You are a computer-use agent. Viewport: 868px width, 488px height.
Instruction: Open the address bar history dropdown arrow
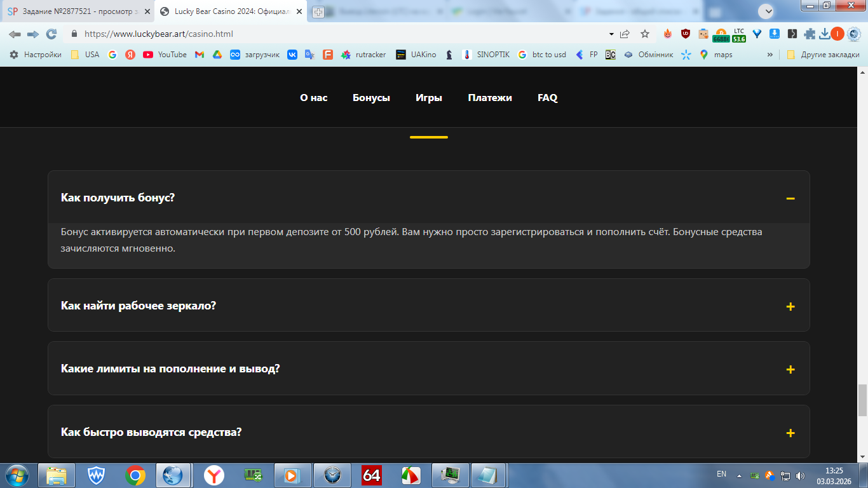tap(611, 34)
